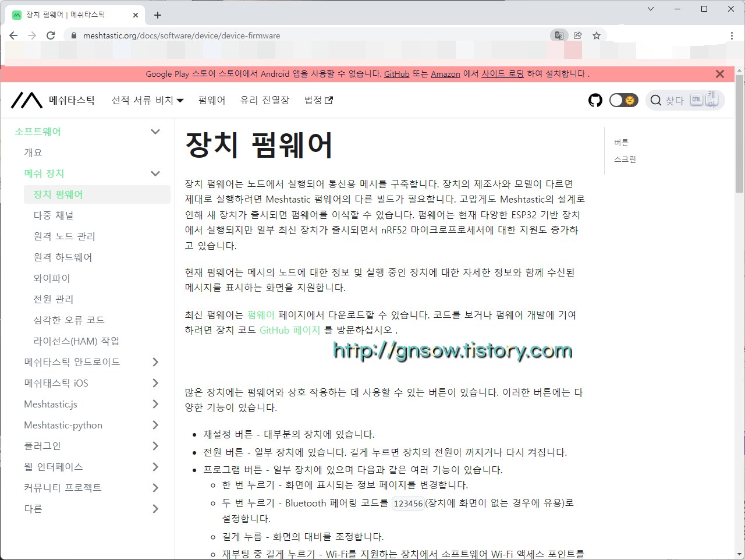
Task: Click the browser forward arrow
Action: click(x=32, y=36)
